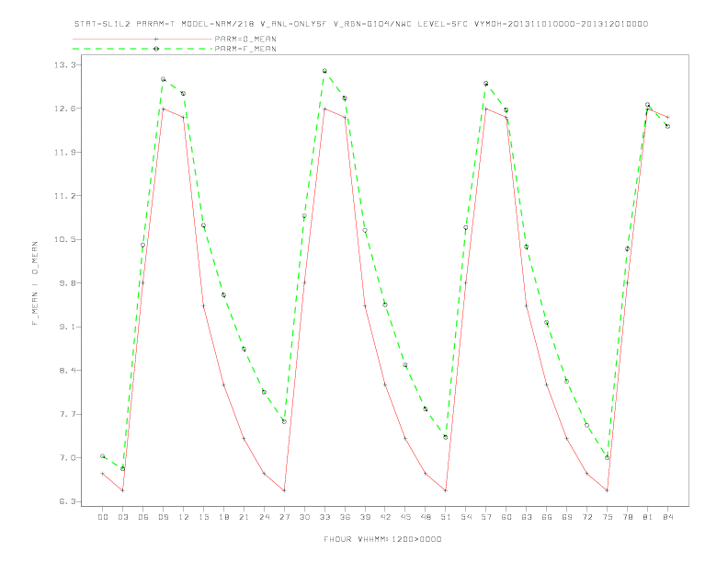Click the x-axis hour label 78
This screenshot has height=563, width=728.
628,517
